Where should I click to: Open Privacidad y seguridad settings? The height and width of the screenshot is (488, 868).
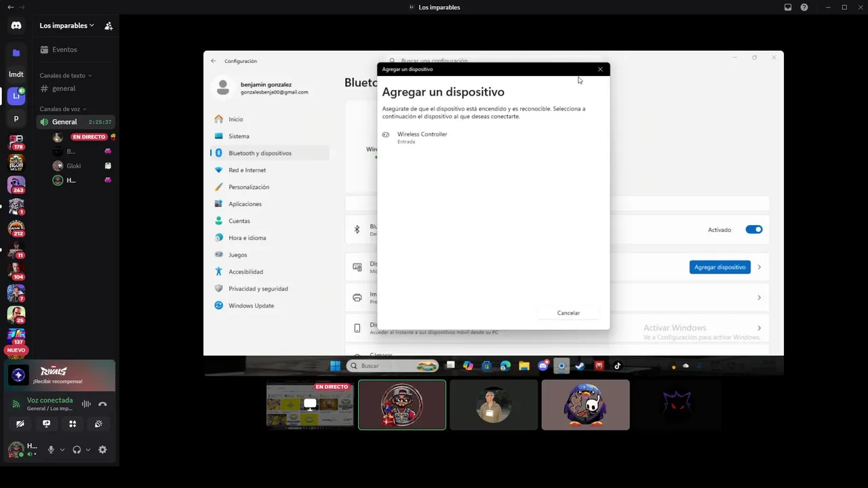[270, 289]
